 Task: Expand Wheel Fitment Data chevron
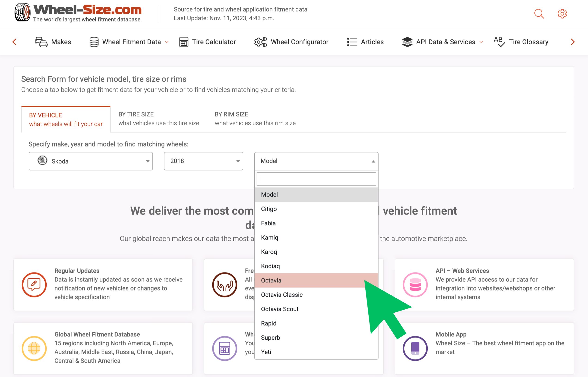(167, 42)
